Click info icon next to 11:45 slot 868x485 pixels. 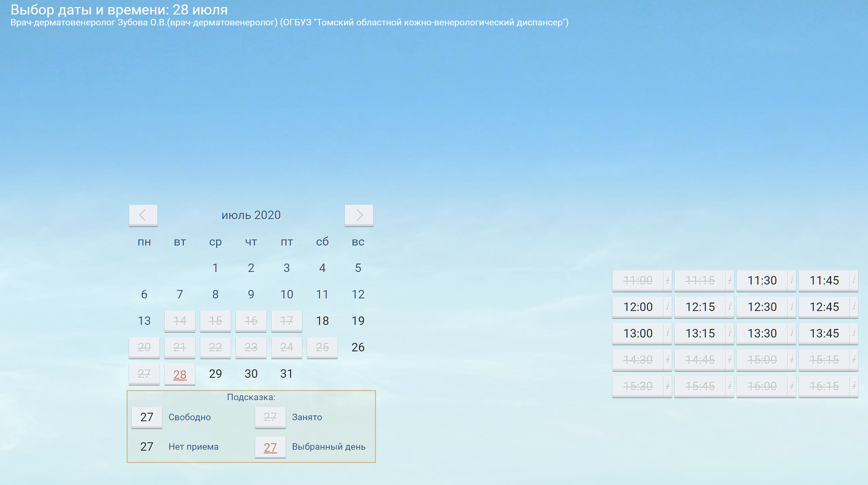[x=854, y=280]
